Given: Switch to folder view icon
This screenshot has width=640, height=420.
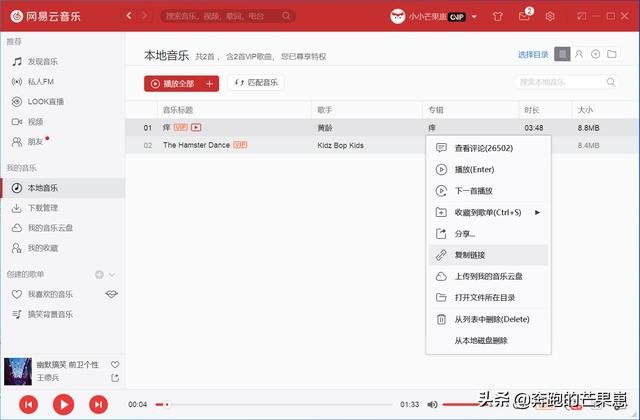Looking at the screenshot, I should (x=612, y=54).
